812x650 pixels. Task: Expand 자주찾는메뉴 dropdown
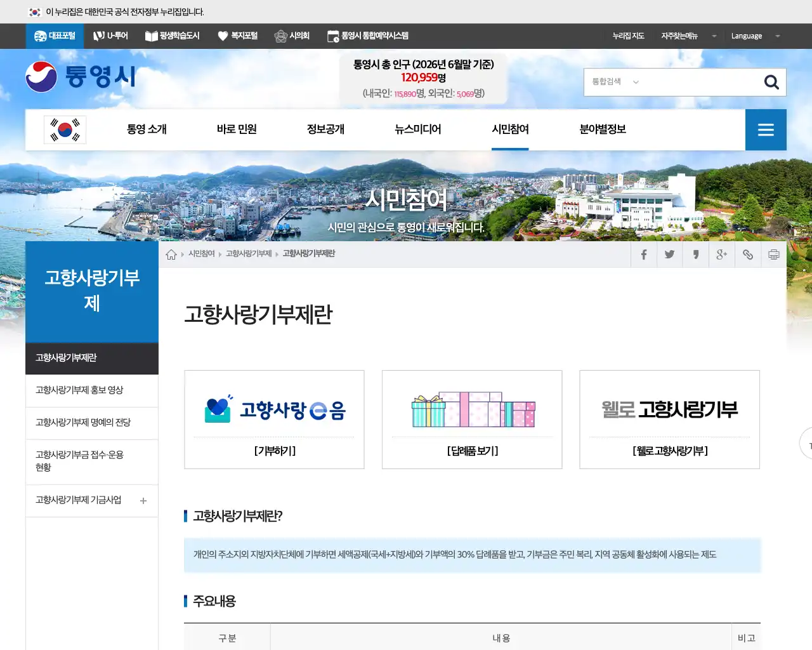pos(688,36)
